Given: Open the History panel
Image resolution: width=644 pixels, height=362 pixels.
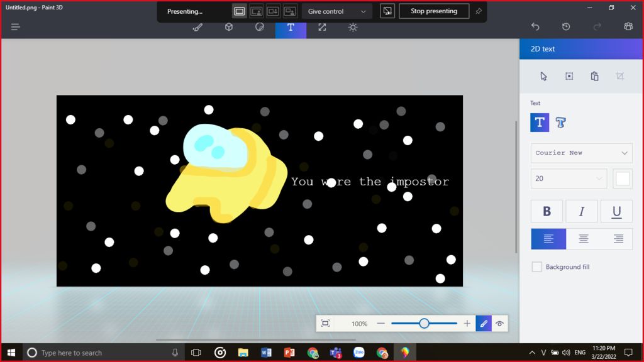Looking at the screenshot, I should (x=566, y=26).
